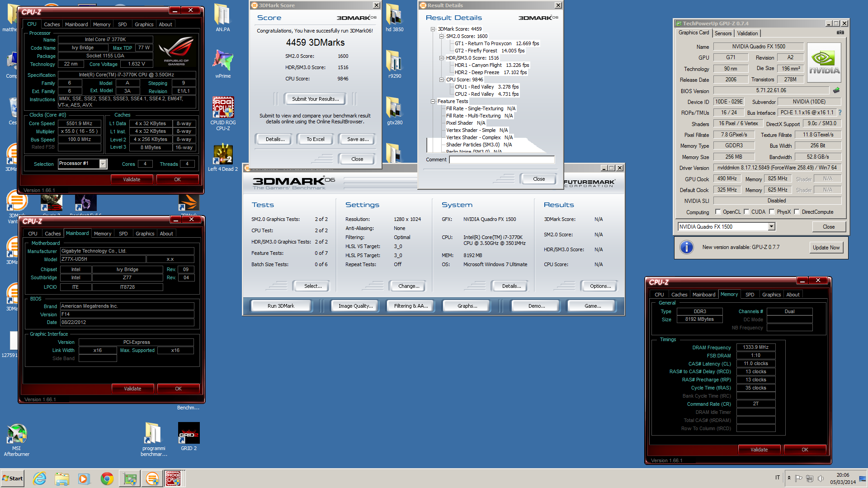
Task: Click Update Now in GPU-Z
Action: 826,248
